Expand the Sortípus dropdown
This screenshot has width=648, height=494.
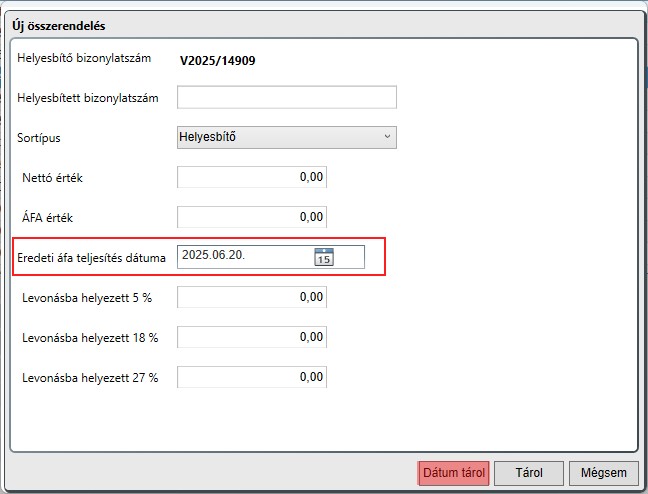pos(287,137)
